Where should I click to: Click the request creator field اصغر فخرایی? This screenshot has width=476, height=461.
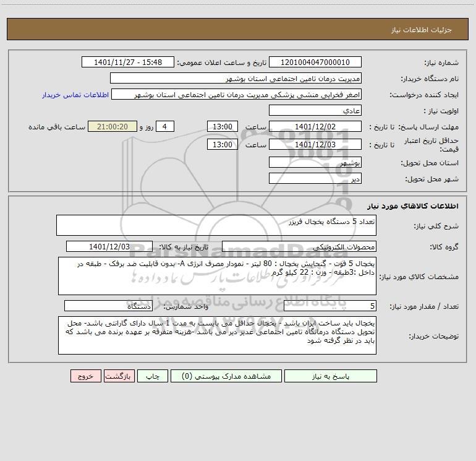point(237,94)
